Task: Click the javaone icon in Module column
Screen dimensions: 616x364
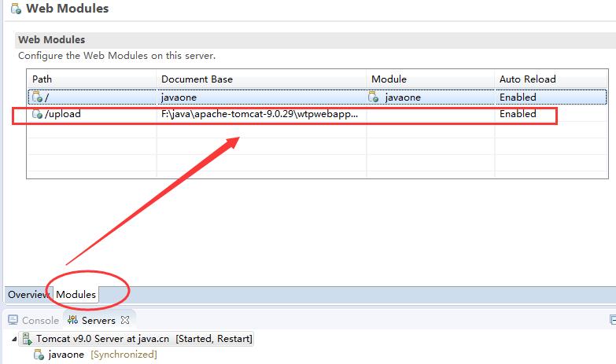Action: click(x=374, y=97)
